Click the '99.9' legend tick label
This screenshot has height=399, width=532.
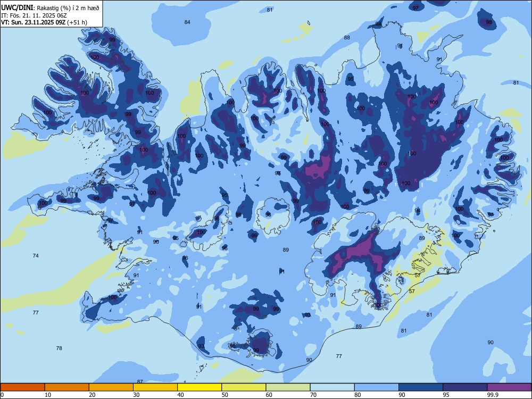(492, 395)
